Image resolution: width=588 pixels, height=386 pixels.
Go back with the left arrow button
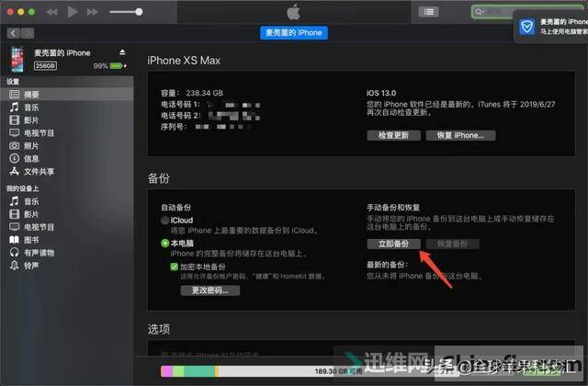tap(14, 33)
